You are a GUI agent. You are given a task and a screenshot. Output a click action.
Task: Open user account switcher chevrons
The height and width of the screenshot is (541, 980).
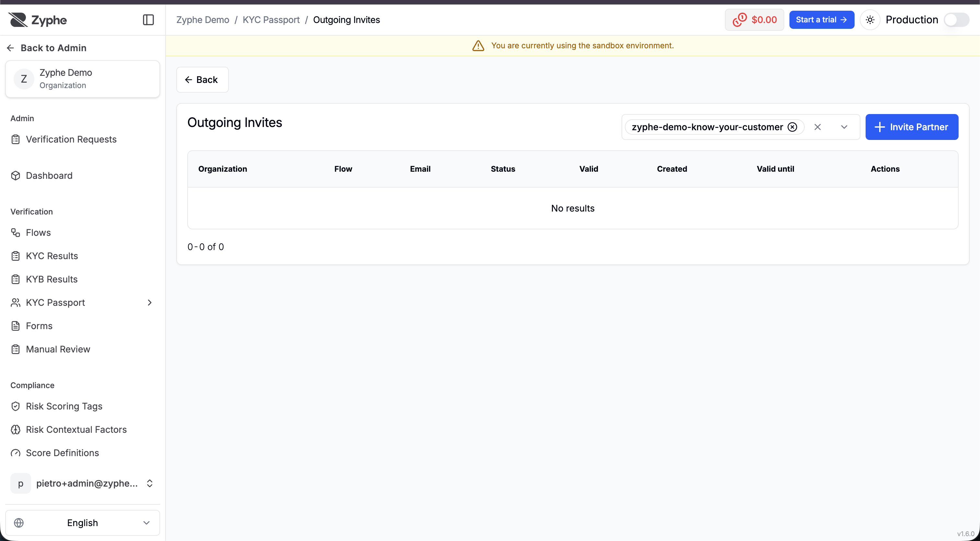[x=149, y=484]
